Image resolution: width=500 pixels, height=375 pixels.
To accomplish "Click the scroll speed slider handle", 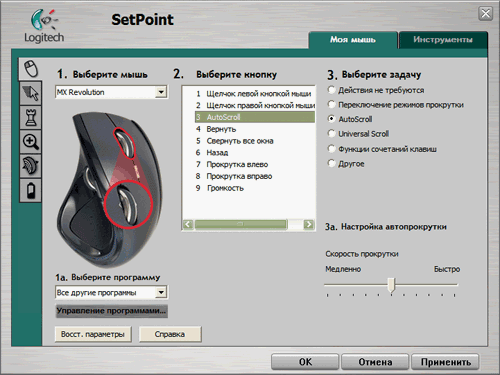I will 392,285.
